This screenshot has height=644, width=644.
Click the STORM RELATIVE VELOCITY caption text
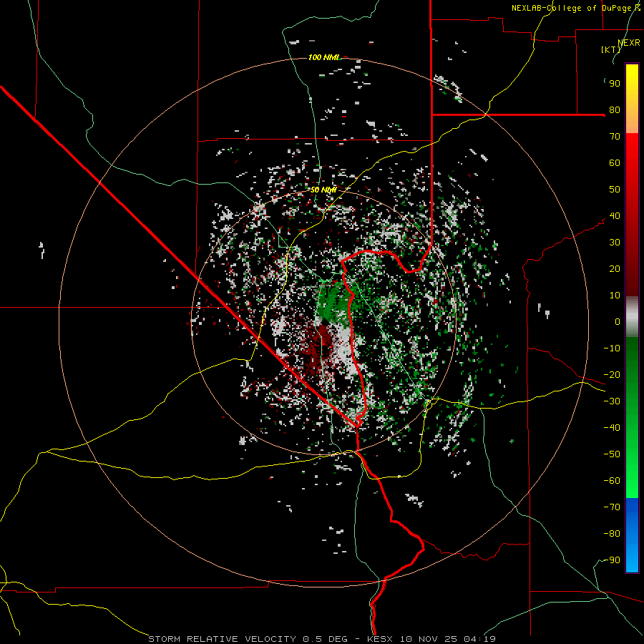pyautogui.click(x=222, y=639)
